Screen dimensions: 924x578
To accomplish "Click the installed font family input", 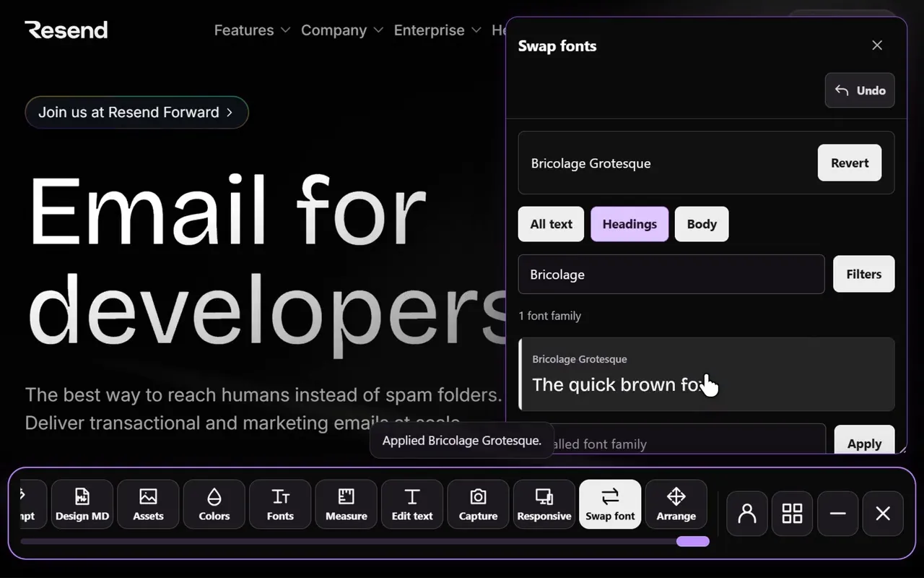I will [x=671, y=439].
